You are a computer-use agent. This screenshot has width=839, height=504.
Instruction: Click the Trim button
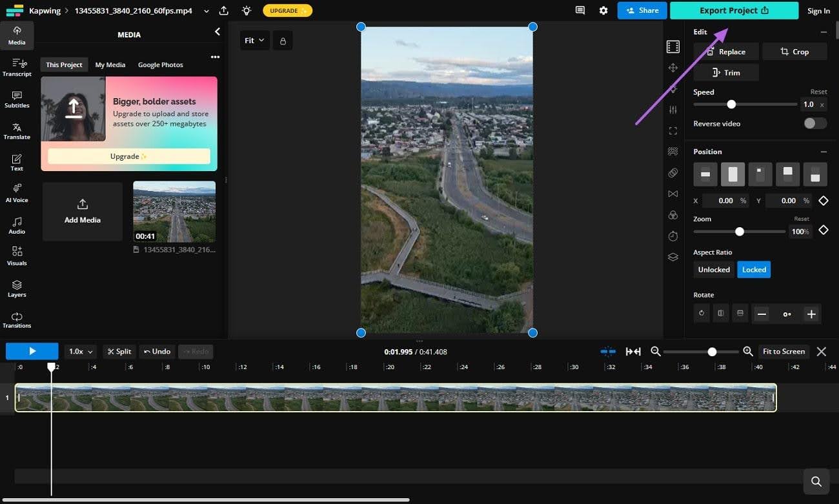click(726, 72)
